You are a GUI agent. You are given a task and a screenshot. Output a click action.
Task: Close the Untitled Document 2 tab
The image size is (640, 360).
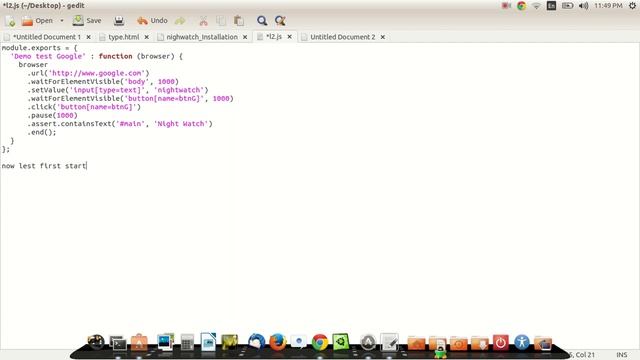(x=383, y=37)
